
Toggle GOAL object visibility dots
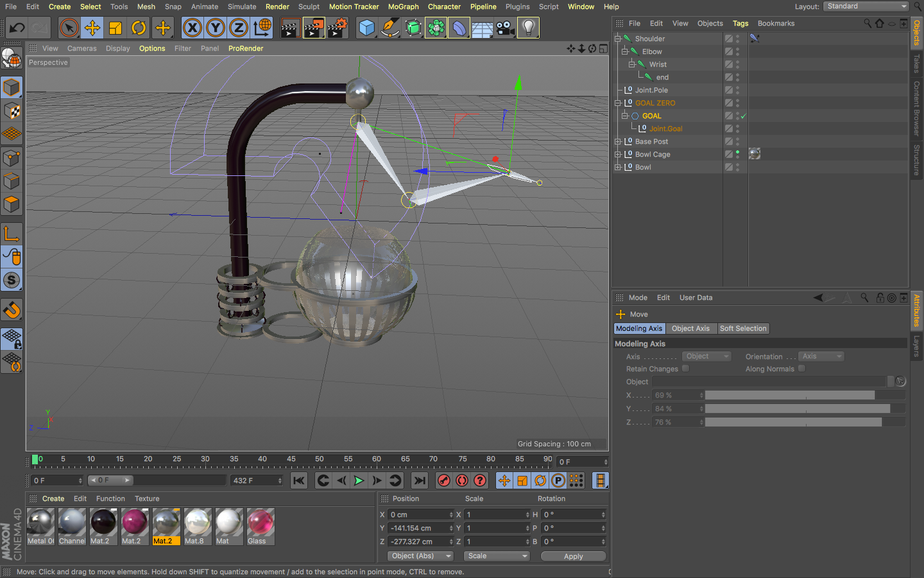[x=737, y=116]
